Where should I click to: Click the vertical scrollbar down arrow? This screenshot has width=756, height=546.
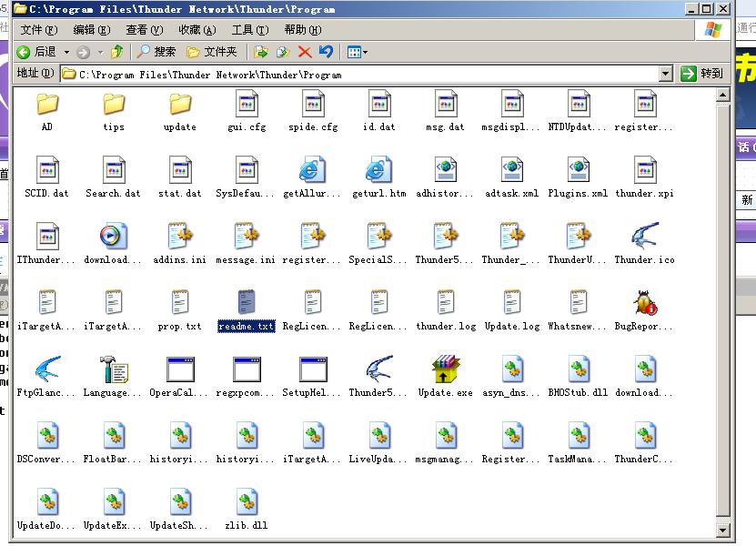pyautogui.click(x=724, y=530)
